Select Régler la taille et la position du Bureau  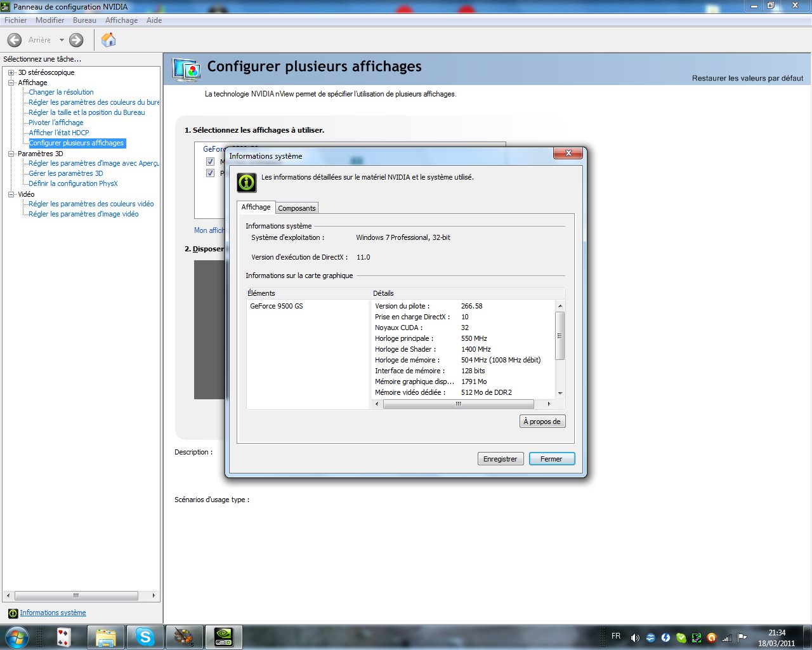pyautogui.click(x=87, y=112)
